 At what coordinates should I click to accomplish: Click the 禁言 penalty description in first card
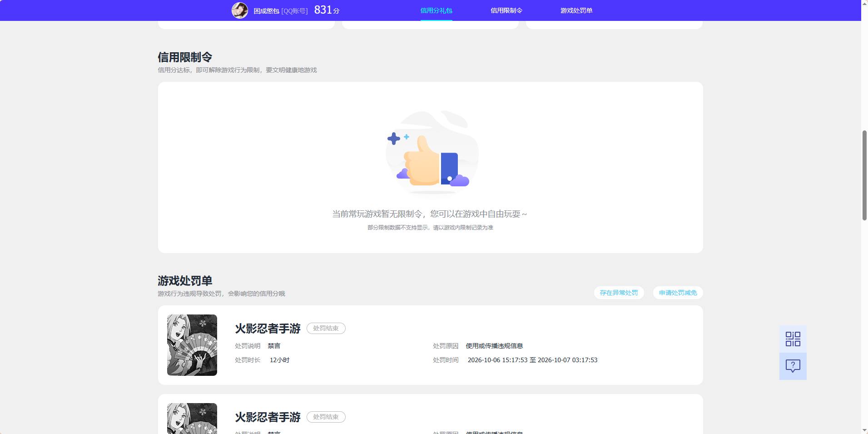(x=274, y=346)
